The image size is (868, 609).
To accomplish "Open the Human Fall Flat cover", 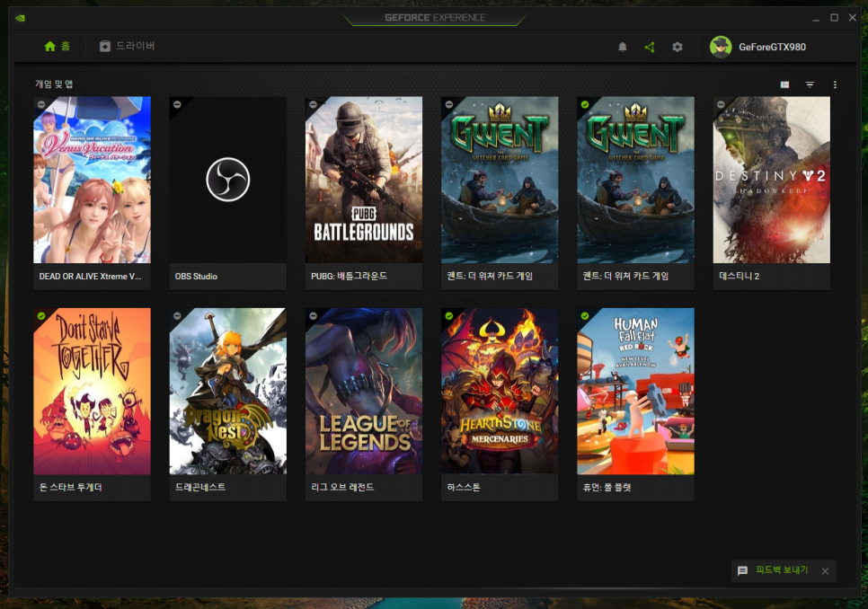I will point(635,391).
